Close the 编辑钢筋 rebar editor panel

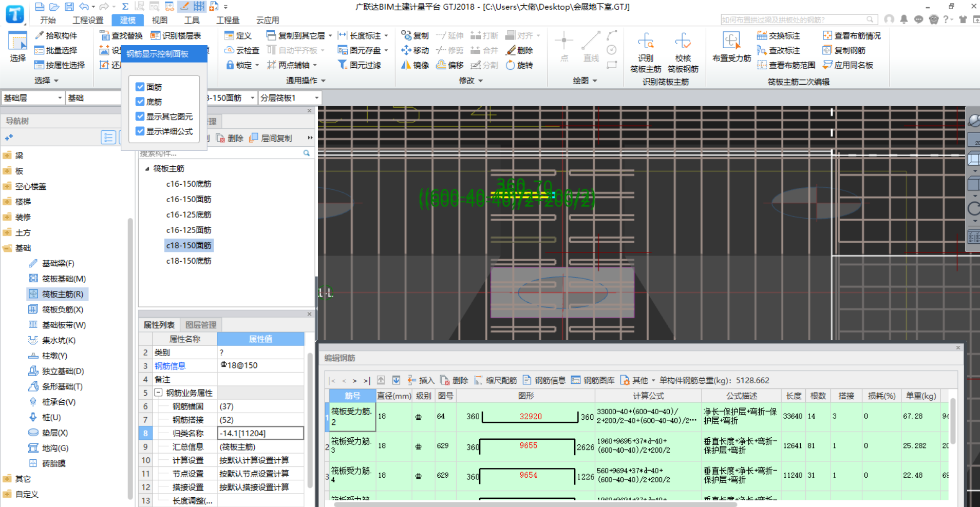coord(958,347)
